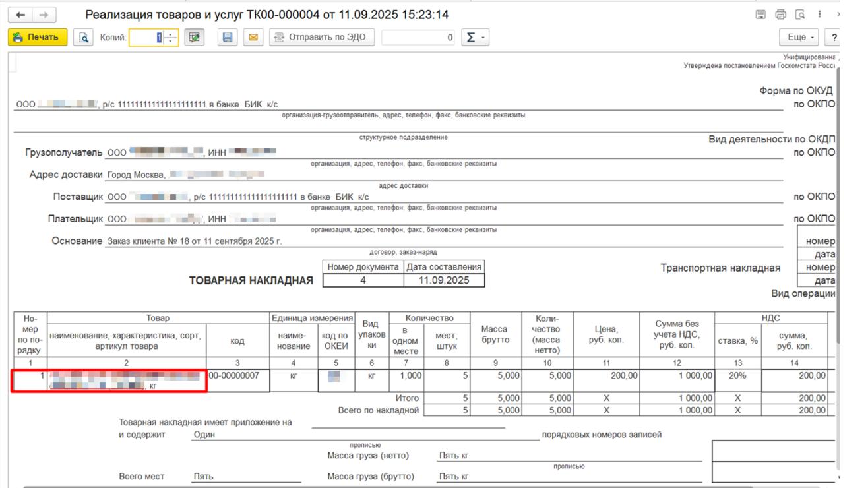Select the Масса брутто column header
The width and height of the screenshot is (868, 488).
(x=495, y=334)
